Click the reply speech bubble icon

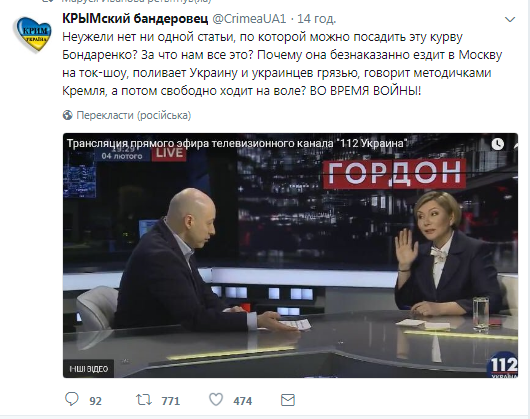coord(72,399)
